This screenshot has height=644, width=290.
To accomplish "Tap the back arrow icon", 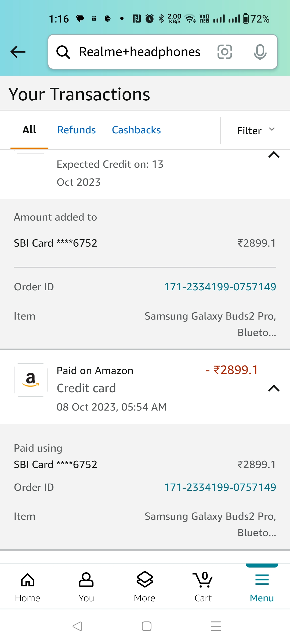I will tap(18, 52).
